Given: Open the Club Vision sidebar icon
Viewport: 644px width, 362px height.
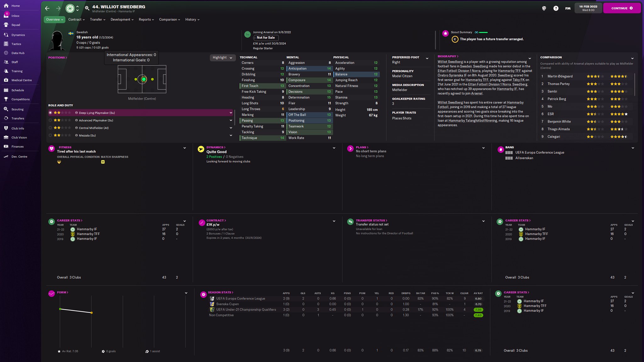Looking at the screenshot, I should pyautogui.click(x=6, y=137).
